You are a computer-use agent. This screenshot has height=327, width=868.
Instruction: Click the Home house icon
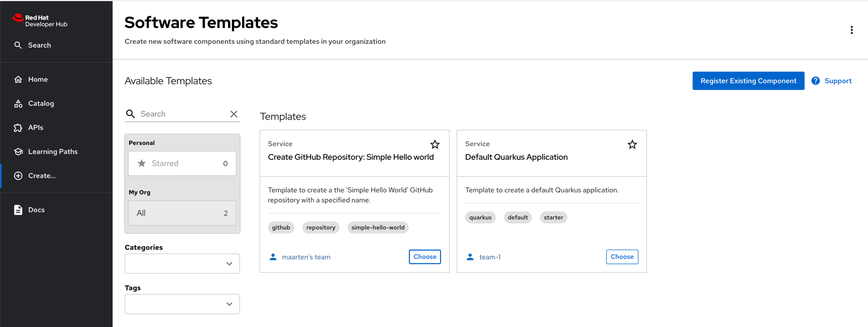coord(18,79)
